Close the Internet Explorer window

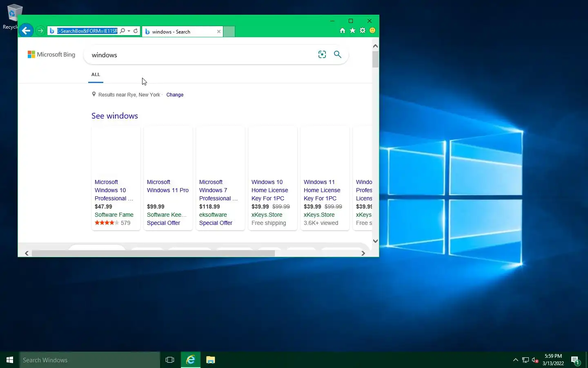(x=370, y=21)
